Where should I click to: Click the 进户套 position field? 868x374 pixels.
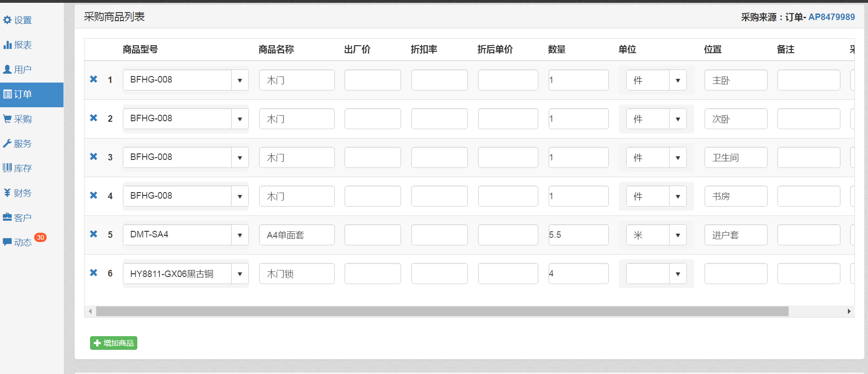(736, 235)
